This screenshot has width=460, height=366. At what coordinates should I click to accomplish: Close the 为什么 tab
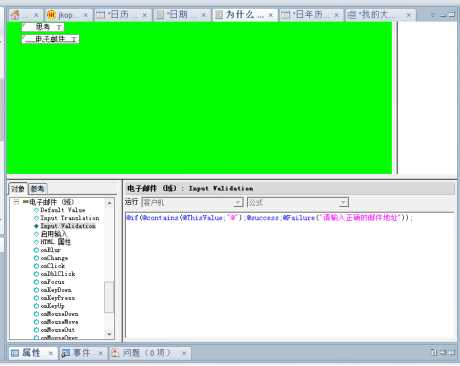click(x=271, y=15)
